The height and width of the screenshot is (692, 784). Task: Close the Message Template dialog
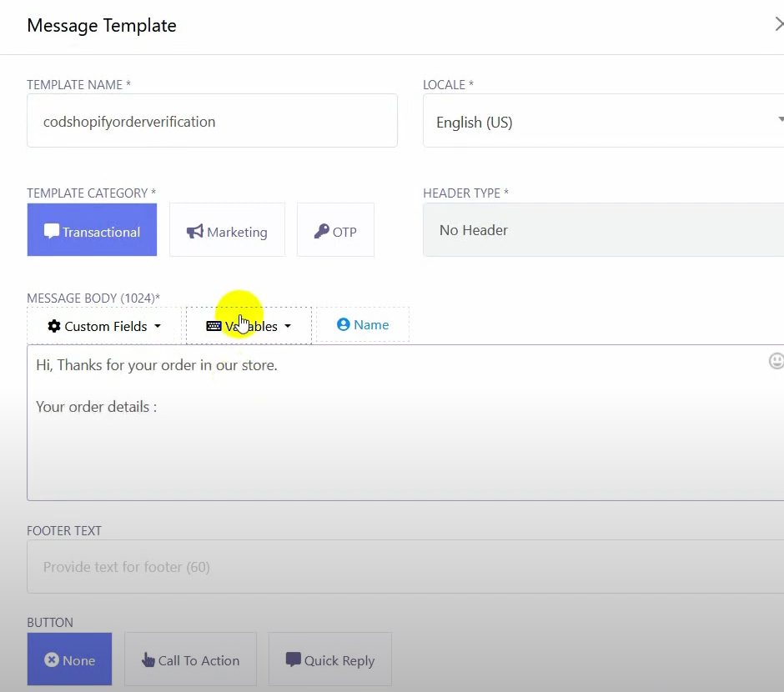point(778,25)
